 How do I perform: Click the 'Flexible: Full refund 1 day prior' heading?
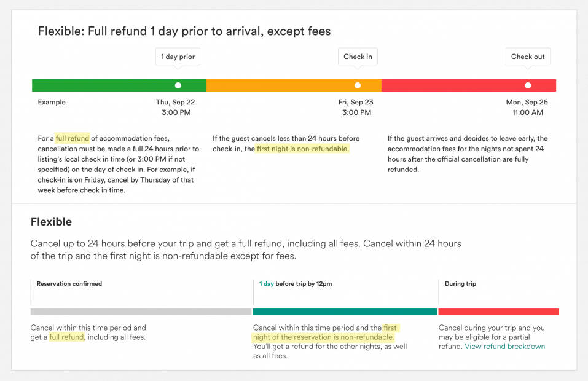pos(184,31)
